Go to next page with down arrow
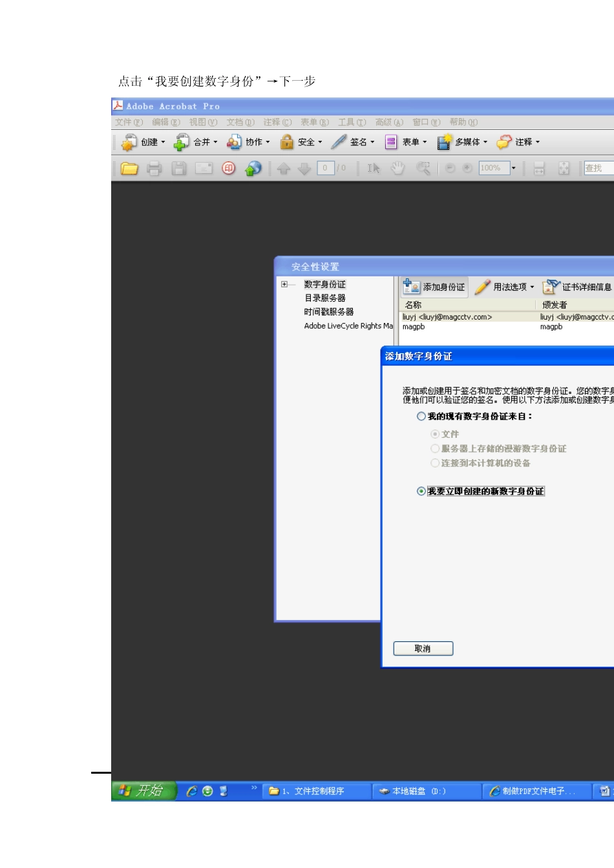 [x=304, y=169]
